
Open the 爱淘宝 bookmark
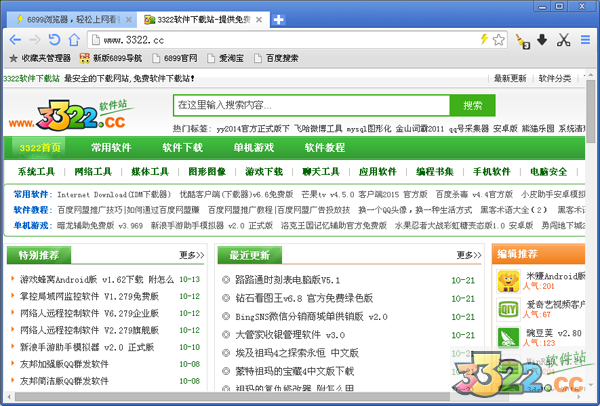[225, 58]
